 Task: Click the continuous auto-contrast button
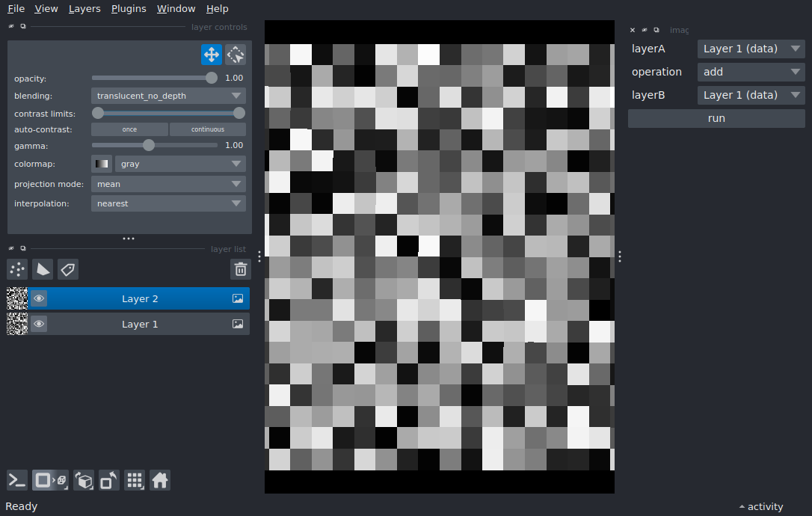pos(208,129)
